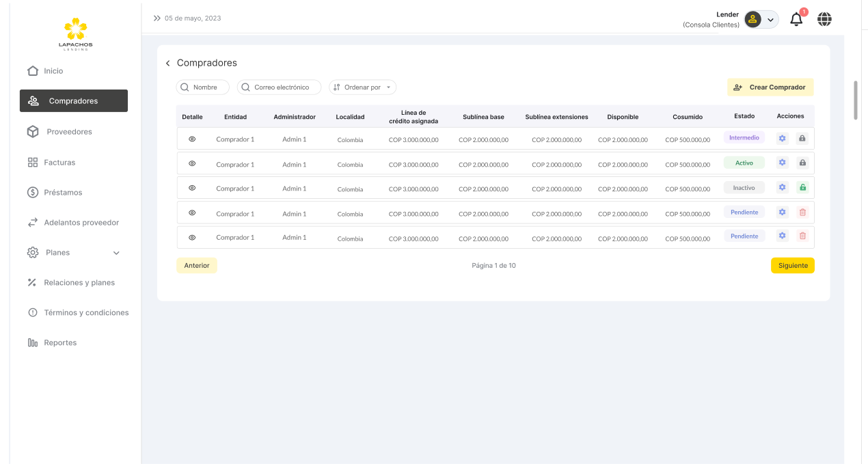Click the Crear Comprador button
This screenshot has height=464, width=868.
pos(770,87)
